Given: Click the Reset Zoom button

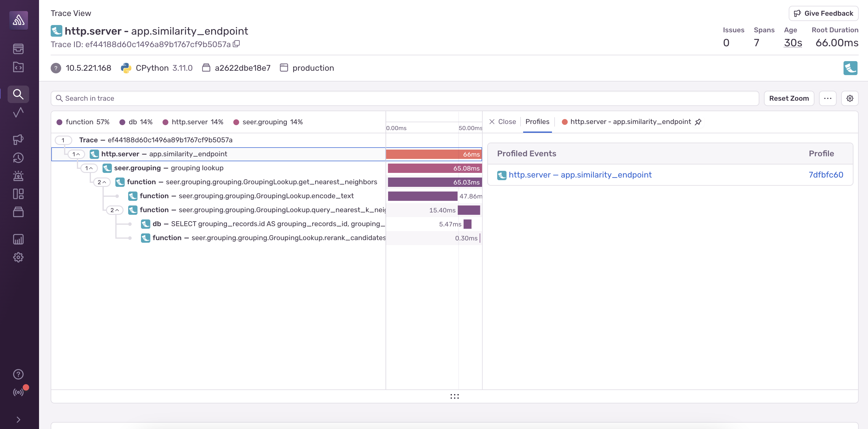Looking at the screenshot, I should (788, 98).
